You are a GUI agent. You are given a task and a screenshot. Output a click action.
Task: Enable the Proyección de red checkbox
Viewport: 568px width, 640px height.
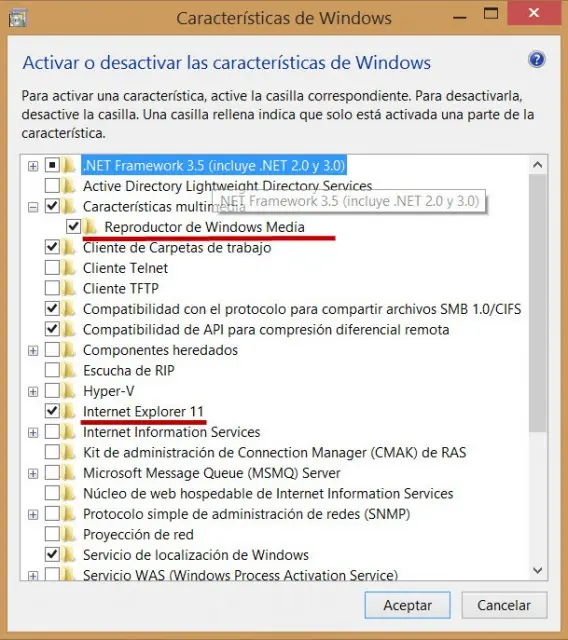(52, 534)
